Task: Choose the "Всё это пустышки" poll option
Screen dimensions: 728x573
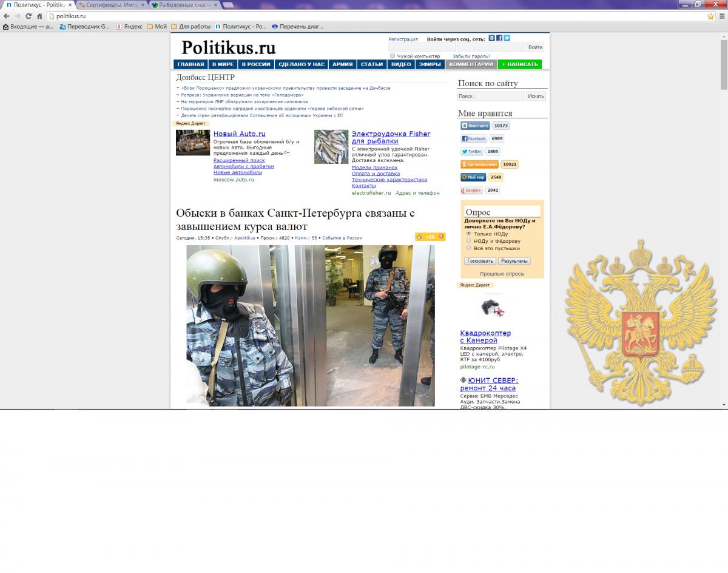Action: tap(468, 248)
